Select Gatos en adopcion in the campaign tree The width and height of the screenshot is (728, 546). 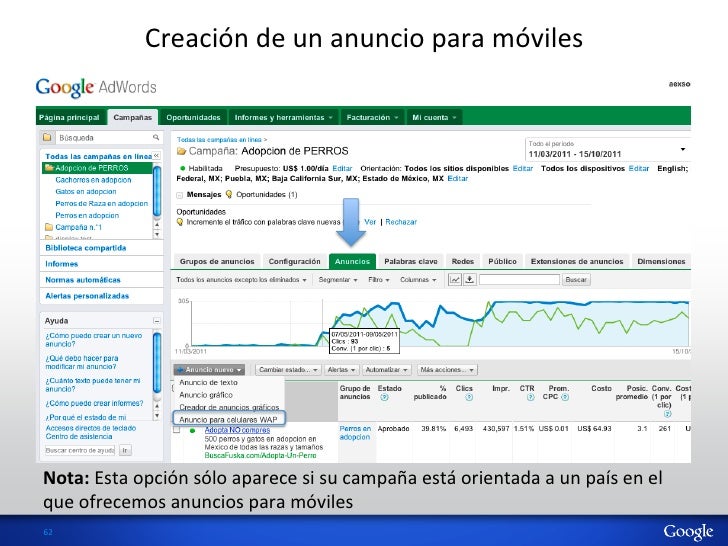(x=85, y=191)
